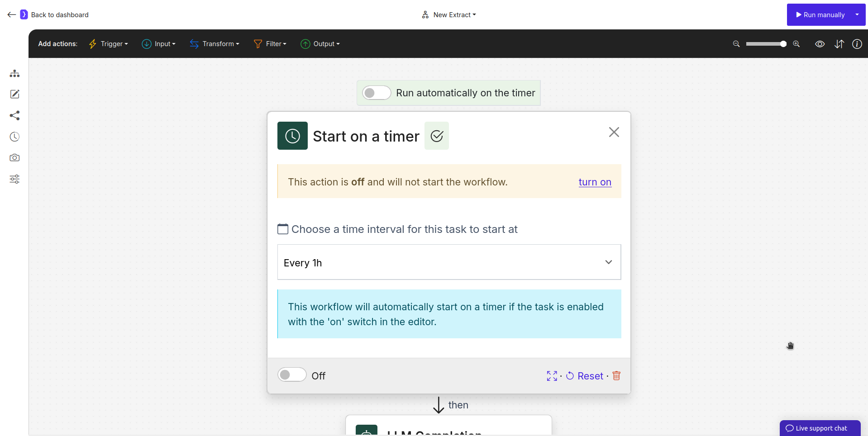Select the edit/notes icon in sidebar
868x436 pixels.
point(14,94)
